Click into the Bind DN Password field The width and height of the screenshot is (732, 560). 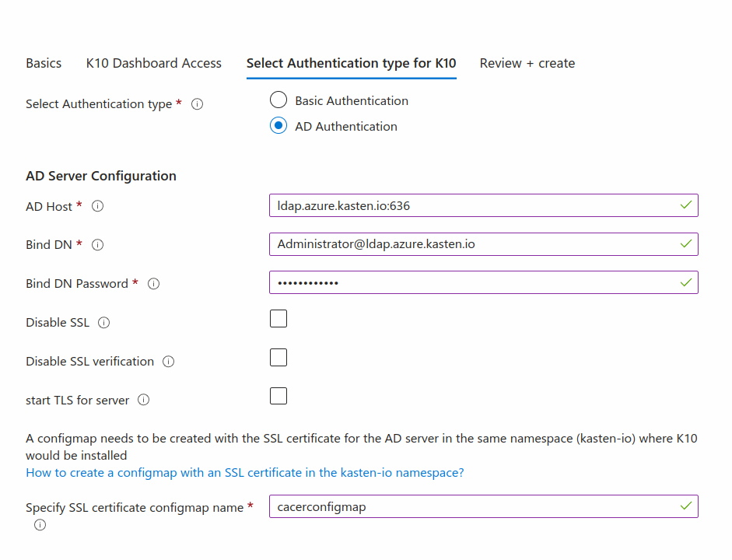[x=484, y=282]
